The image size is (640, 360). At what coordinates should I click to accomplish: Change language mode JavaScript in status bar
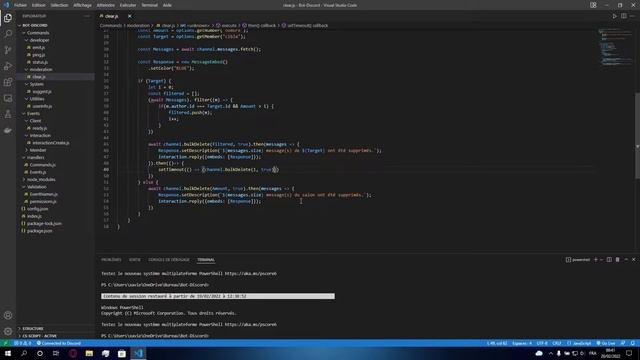[x=579, y=343]
